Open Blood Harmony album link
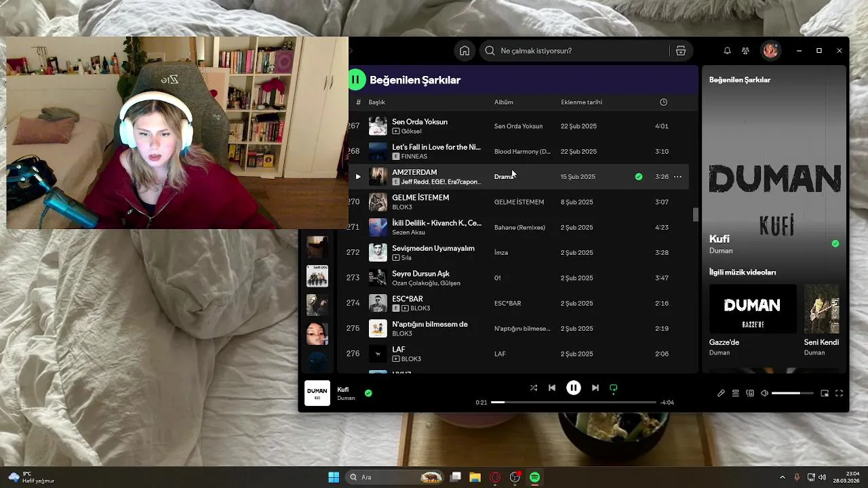Viewport: 868px width, 488px height. tap(522, 152)
